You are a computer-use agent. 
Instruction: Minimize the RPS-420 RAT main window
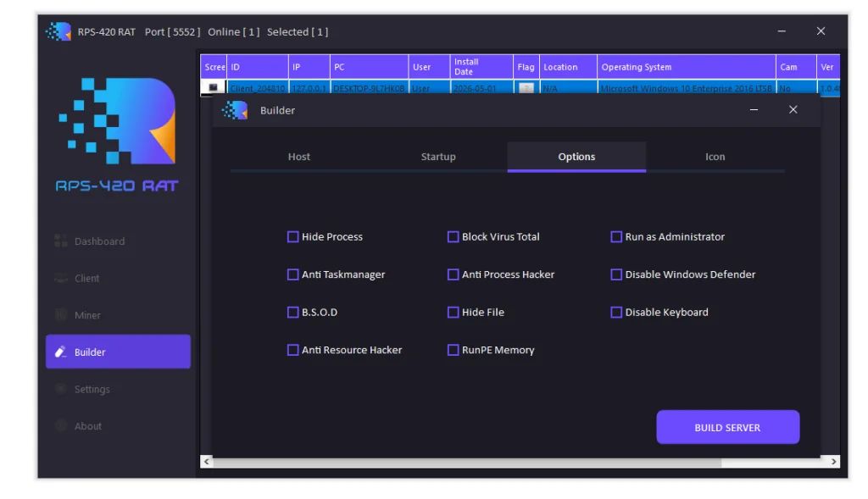click(782, 31)
